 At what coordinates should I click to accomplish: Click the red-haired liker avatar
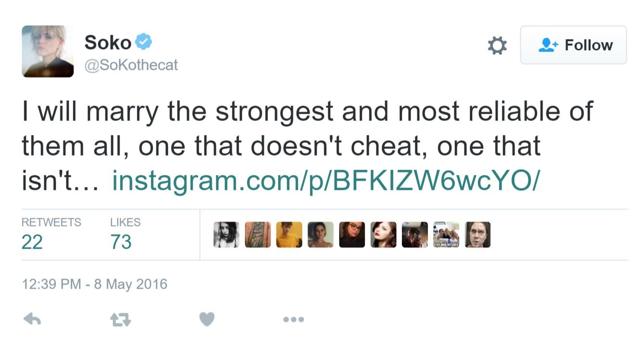(x=384, y=235)
